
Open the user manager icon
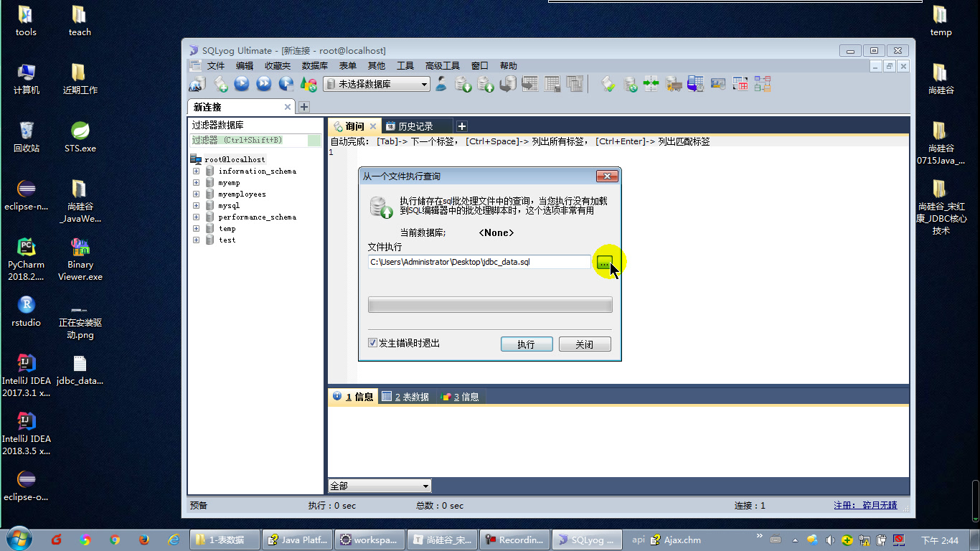[x=441, y=84]
